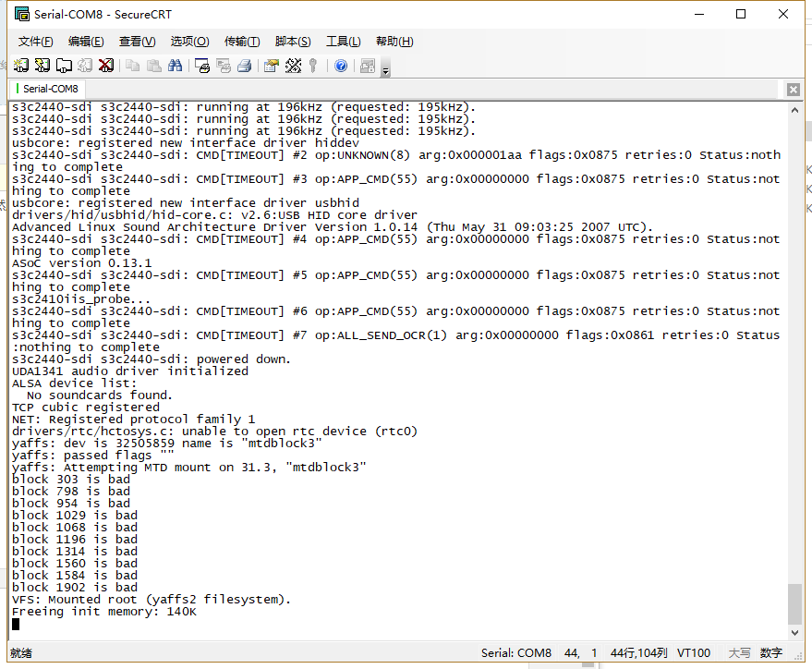Click the greyed Reconnect icon
This screenshot has height=669, width=812.
pyautogui.click(x=85, y=66)
